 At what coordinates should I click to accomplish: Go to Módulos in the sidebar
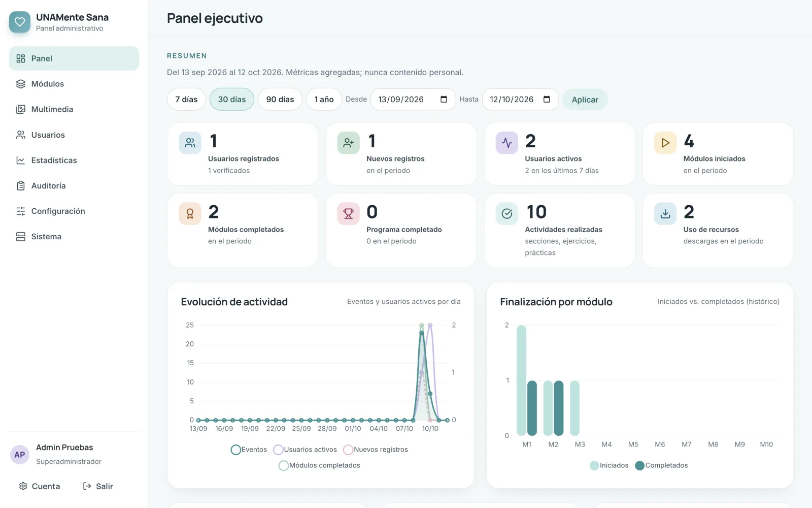pos(74,84)
